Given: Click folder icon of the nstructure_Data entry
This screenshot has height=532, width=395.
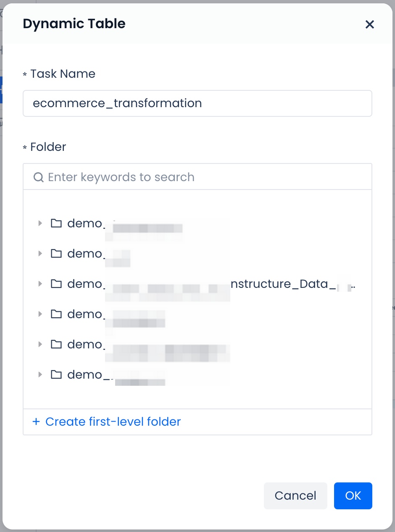Looking at the screenshot, I should [x=56, y=284].
